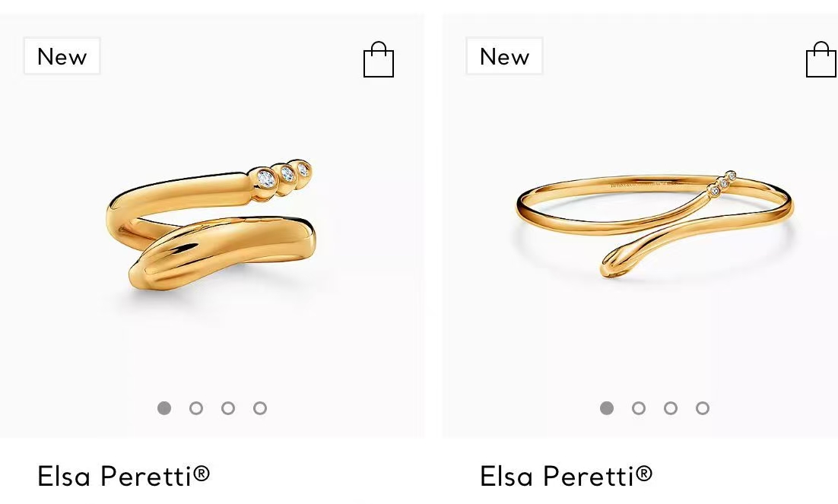
Task: Add the gold ring to shopping bag
Action: (x=379, y=59)
